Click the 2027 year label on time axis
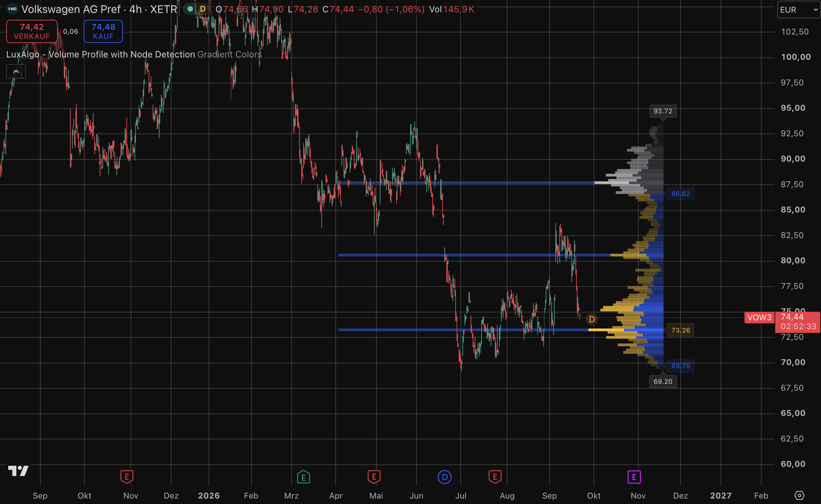Image resolution: width=821 pixels, height=504 pixels. pyautogui.click(x=721, y=495)
